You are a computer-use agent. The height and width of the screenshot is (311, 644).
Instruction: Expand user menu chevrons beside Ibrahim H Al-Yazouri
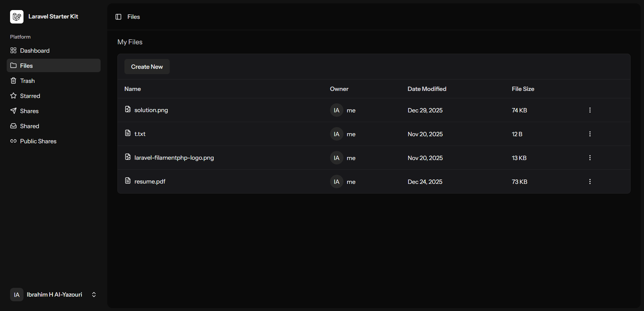point(94,295)
